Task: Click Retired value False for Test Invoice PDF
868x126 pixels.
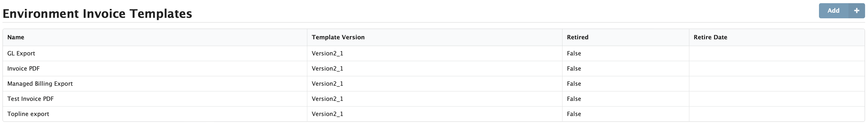Action: coord(574,99)
